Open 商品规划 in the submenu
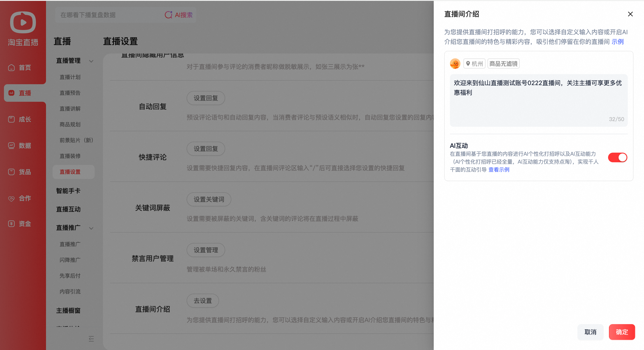The height and width of the screenshot is (350, 644). point(70,124)
